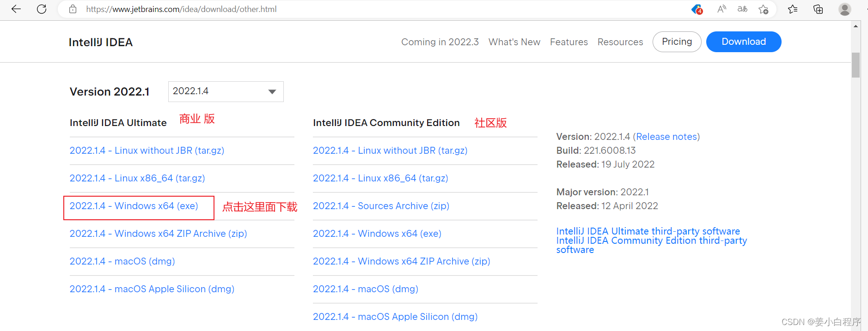
Task: Reload the page with refresh icon
Action: tap(42, 9)
